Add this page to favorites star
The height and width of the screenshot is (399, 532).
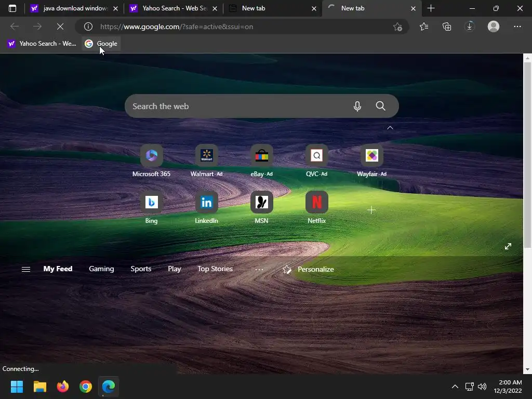[x=397, y=26]
